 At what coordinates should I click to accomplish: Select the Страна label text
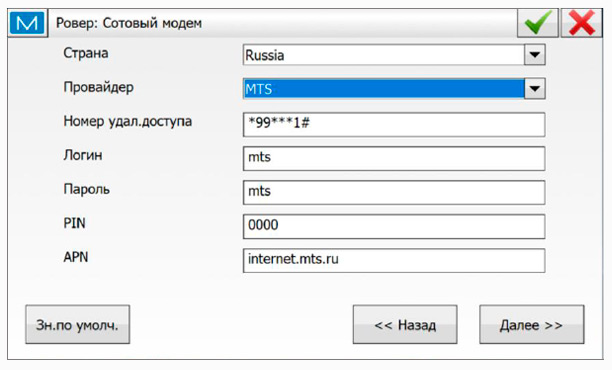click(x=86, y=53)
